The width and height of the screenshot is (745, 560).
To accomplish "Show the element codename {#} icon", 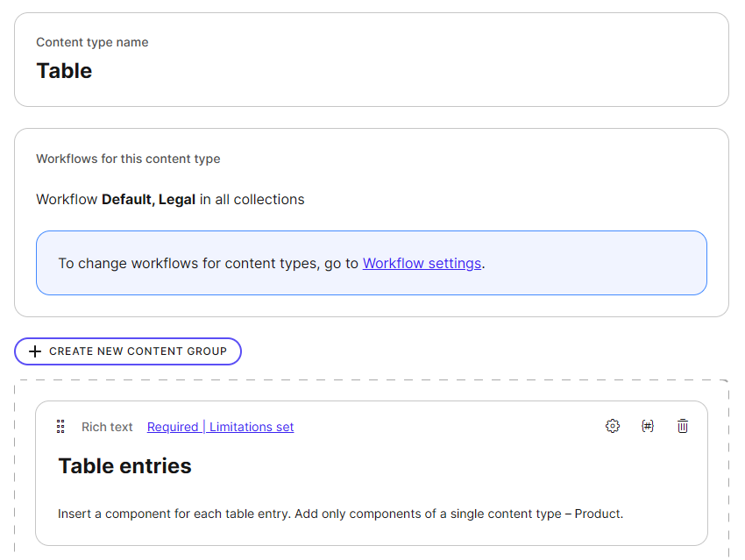I will click(x=648, y=426).
